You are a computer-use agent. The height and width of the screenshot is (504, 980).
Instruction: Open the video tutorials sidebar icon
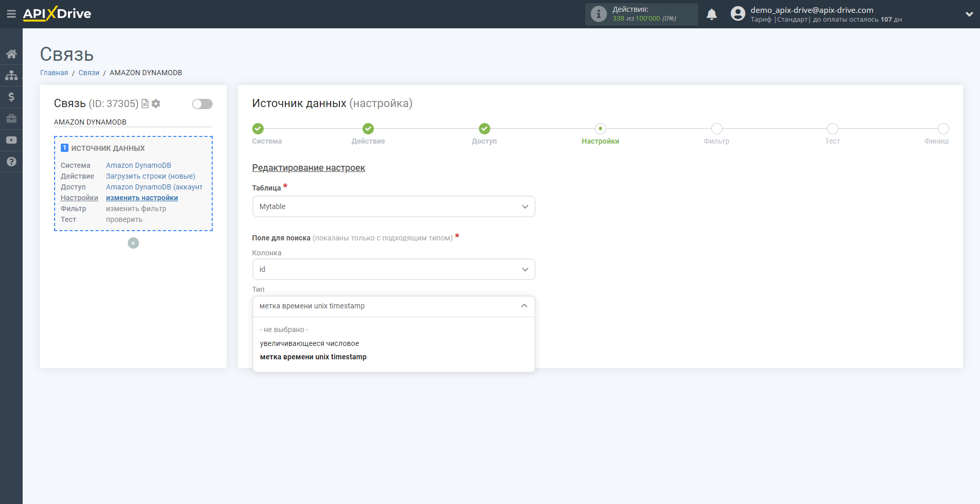pyautogui.click(x=11, y=140)
